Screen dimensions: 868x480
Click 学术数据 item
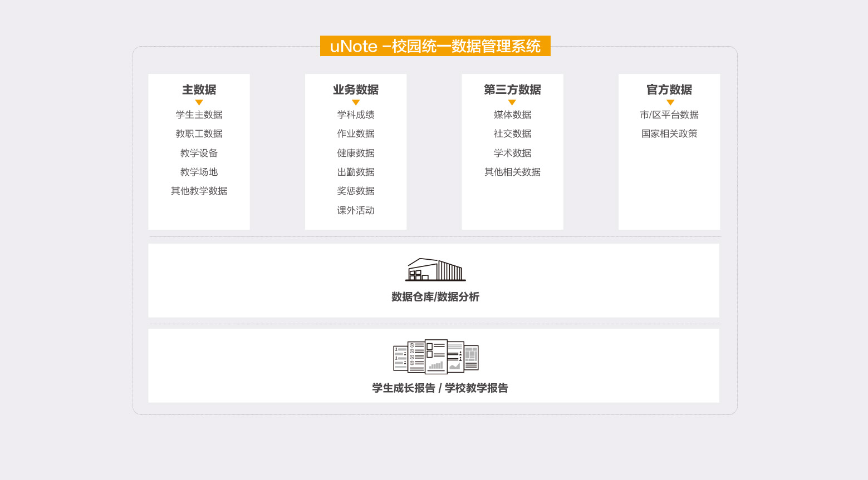[512, 153]
